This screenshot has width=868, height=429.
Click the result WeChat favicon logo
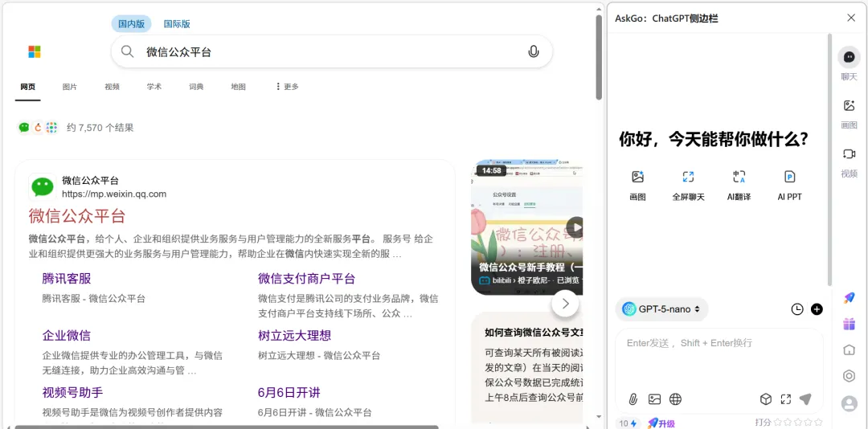pos(42,187)
